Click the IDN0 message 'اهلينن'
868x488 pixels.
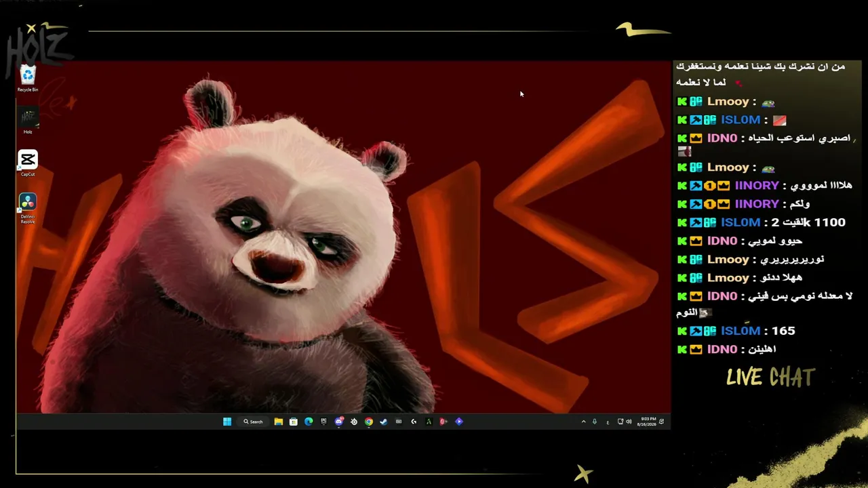click(x=726, y=349)
